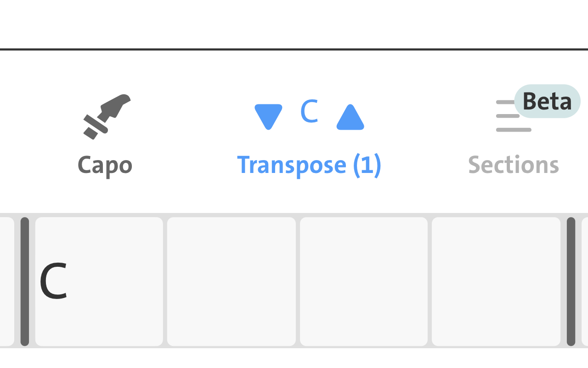Screen dimensions: 588x368
Task: Tap the blue up-arrow to raise pitch
Action: pos(350,116)
